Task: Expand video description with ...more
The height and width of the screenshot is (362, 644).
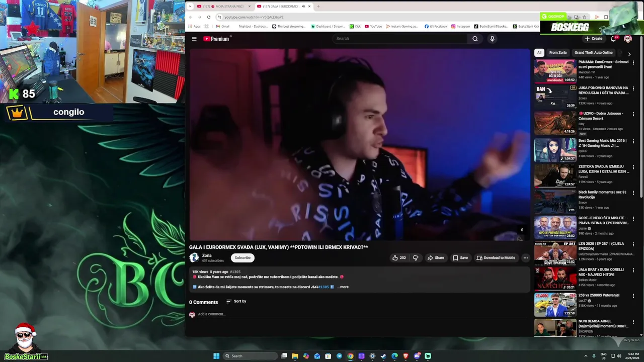Action: click(343, 287)
